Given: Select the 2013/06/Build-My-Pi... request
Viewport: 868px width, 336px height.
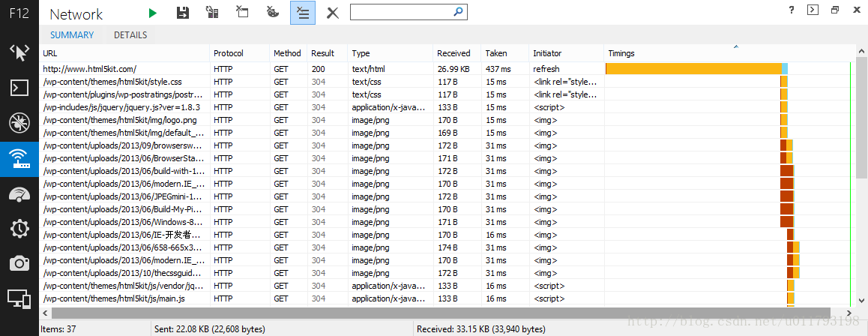Looking at the screenshot, I should coord(446,209).
